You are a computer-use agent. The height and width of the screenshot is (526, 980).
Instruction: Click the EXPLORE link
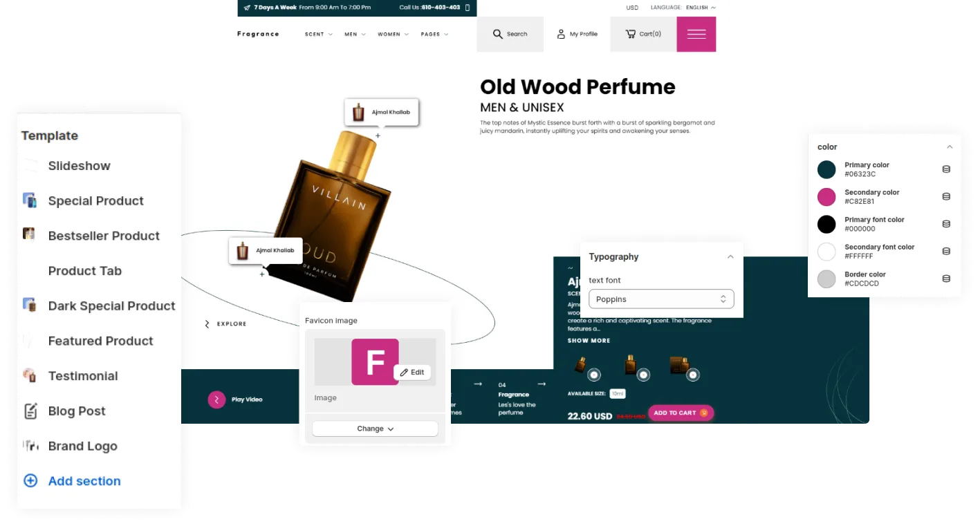tap(232, 323)
